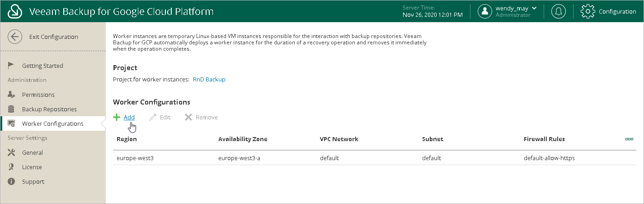
Task: Open the Worker Configurations sidebar item
Action: point(52,123)
